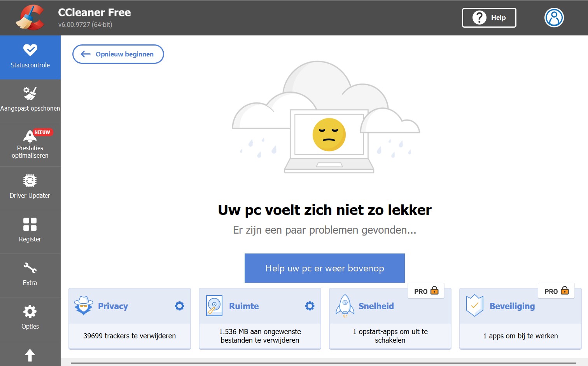The image size is (588, 366).
Task: Click '1.536 MB aan ongewenste bestanden' text
Action: [x=260, y=336]
